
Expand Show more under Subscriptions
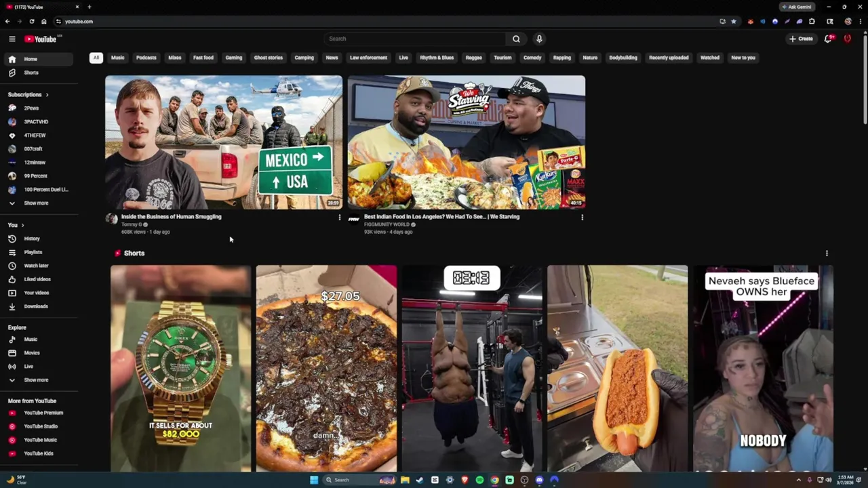click(39, 203)
